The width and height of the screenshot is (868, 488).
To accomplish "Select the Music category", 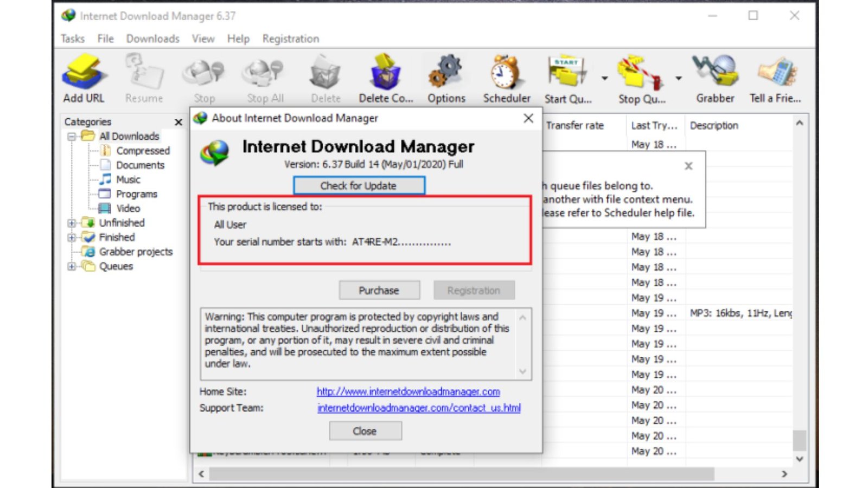I will 128,179.
